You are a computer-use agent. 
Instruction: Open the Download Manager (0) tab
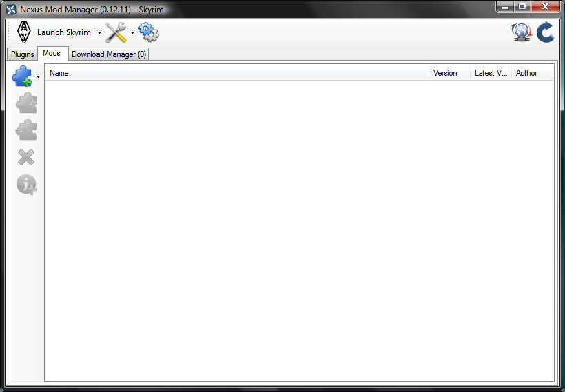109,54
